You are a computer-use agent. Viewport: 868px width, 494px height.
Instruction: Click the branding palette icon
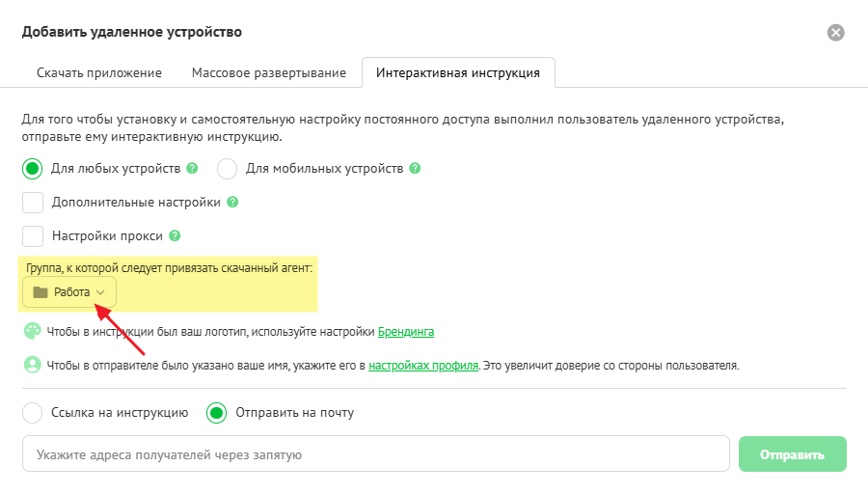click(33, 331)
